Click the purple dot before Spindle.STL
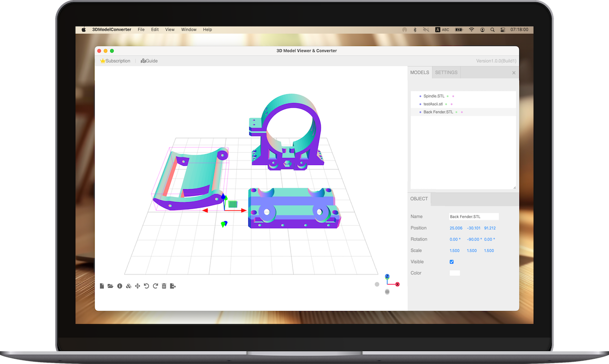The image size is (609, 364). click(x=421, y=96)
